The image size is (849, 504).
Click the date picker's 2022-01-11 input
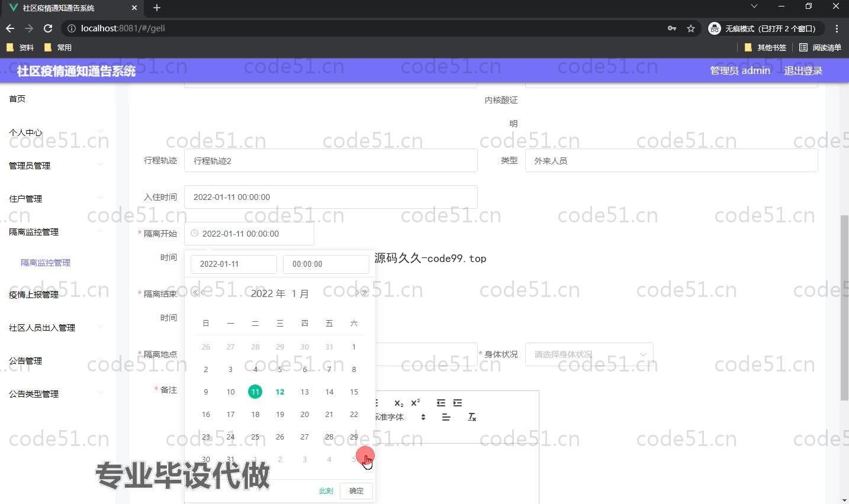click(234, 264)
